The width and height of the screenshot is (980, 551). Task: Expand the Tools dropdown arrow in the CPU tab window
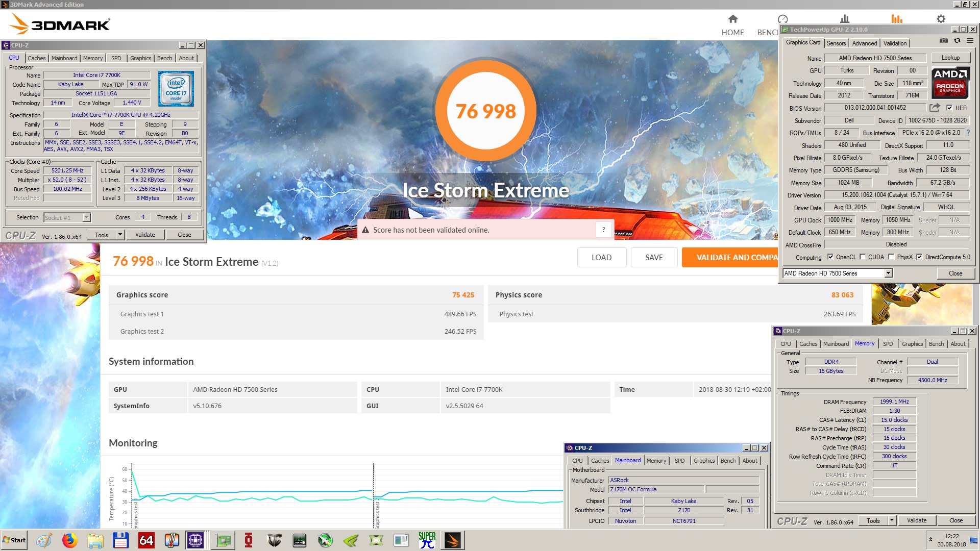[120, 235]
